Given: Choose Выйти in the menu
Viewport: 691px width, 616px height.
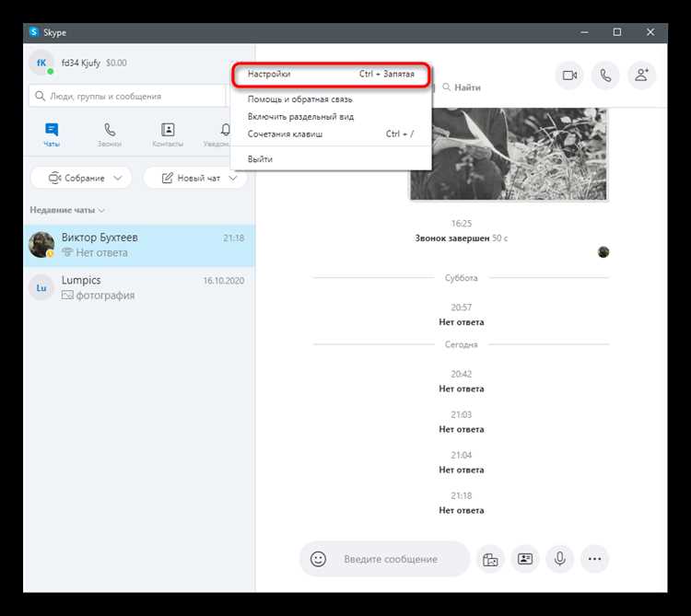Looking at the screenshot, I should coord(260,159).
